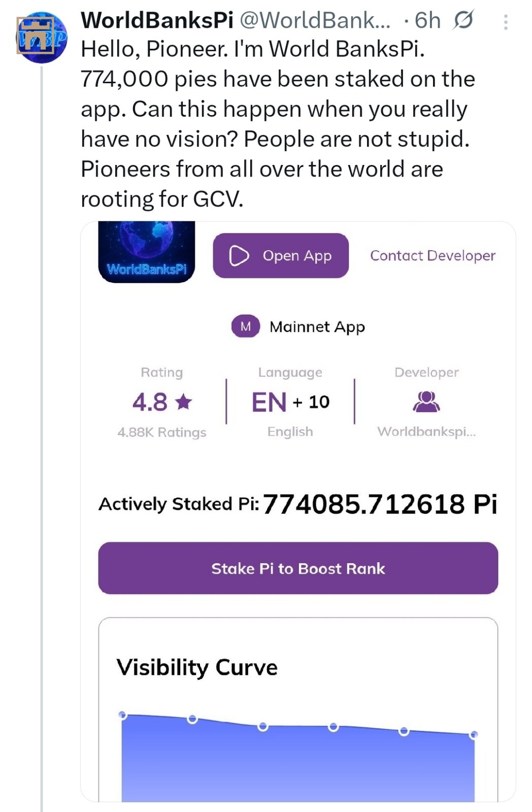The width and height of the screenshot is (532, 812).
Task: Click the crossed-circle icon beside 6h
Action: coord(463,21)
